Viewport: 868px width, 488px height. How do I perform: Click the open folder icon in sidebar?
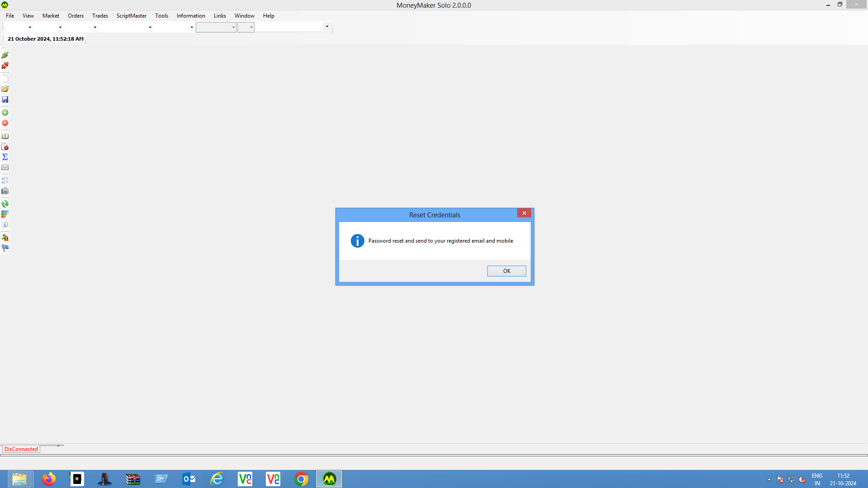[5, 89]
